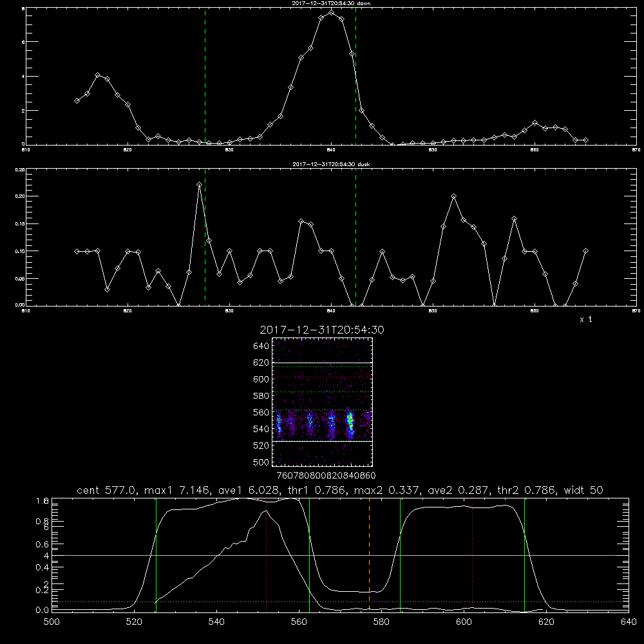Click dawn plot's left secondary peak diamond near 4
The image size is (644, 644).
click(97, 75)
